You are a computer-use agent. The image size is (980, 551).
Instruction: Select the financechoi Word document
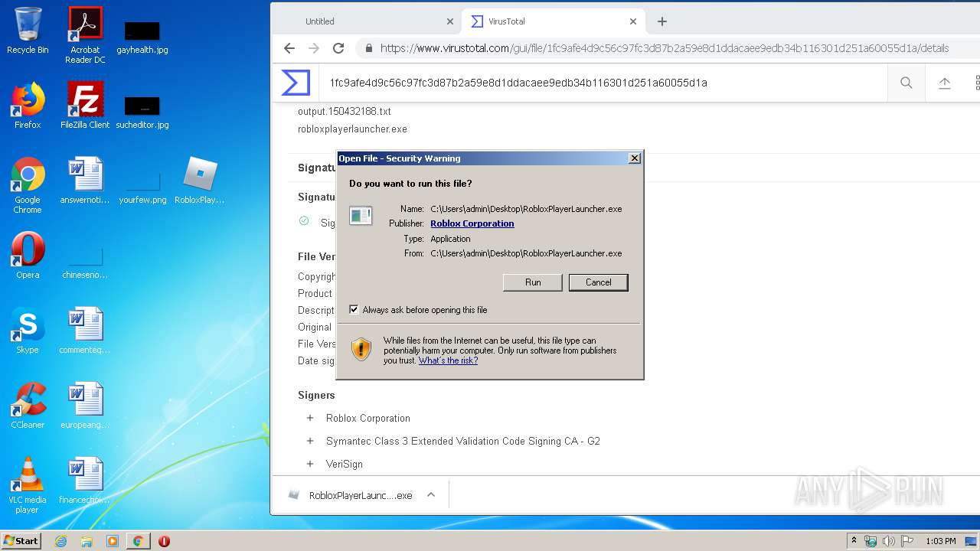pos(85,481)
